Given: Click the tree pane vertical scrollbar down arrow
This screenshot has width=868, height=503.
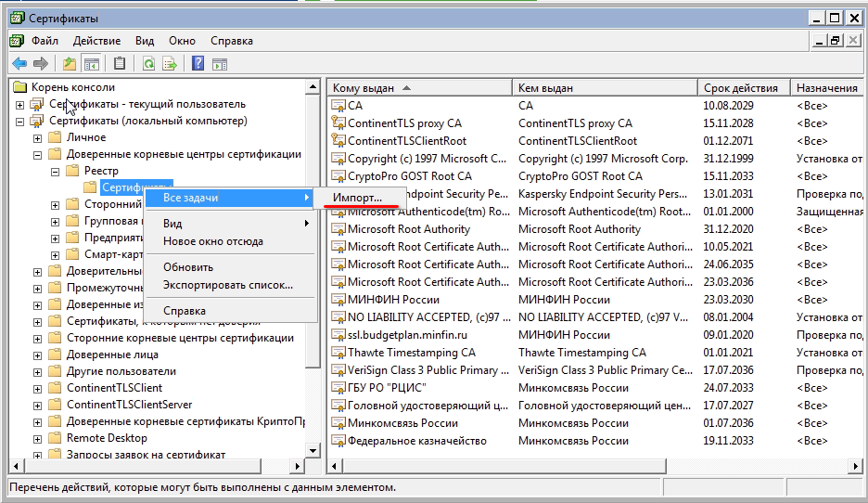Looking at the screenshot, I should (313, 450).
